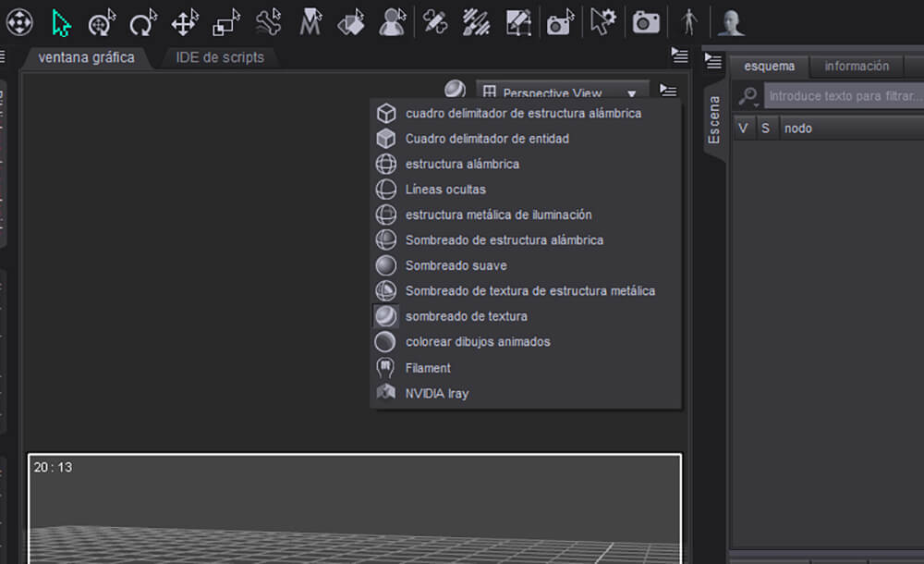
Task: Open Tool Settings cursor-gear icon
Action: [602, 22]
